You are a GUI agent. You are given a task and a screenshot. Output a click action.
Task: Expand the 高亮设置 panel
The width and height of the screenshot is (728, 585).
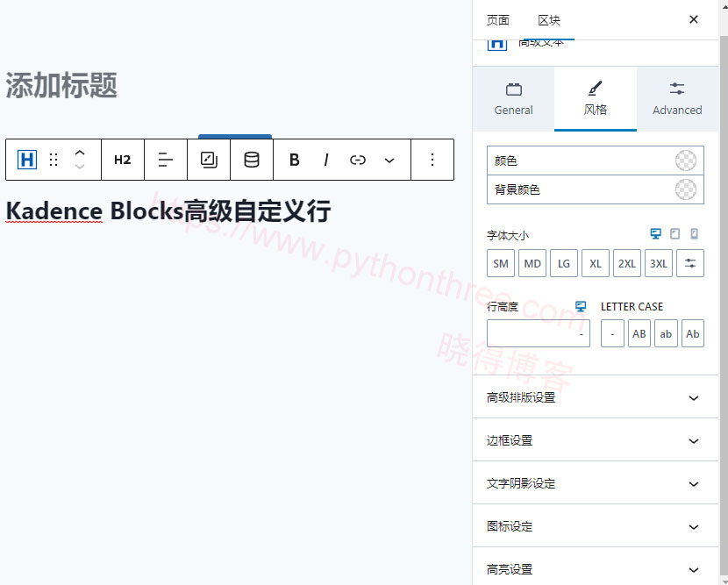click(596, 568)
